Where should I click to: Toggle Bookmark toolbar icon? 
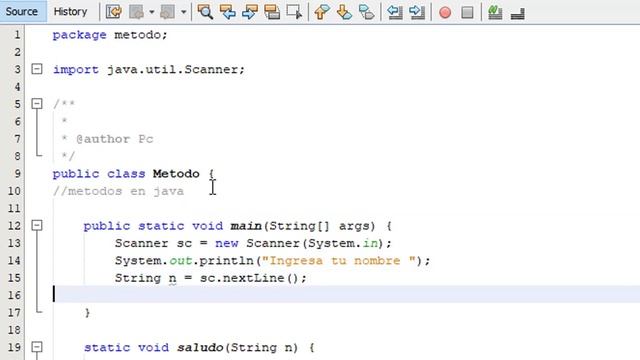pos(366,12)
